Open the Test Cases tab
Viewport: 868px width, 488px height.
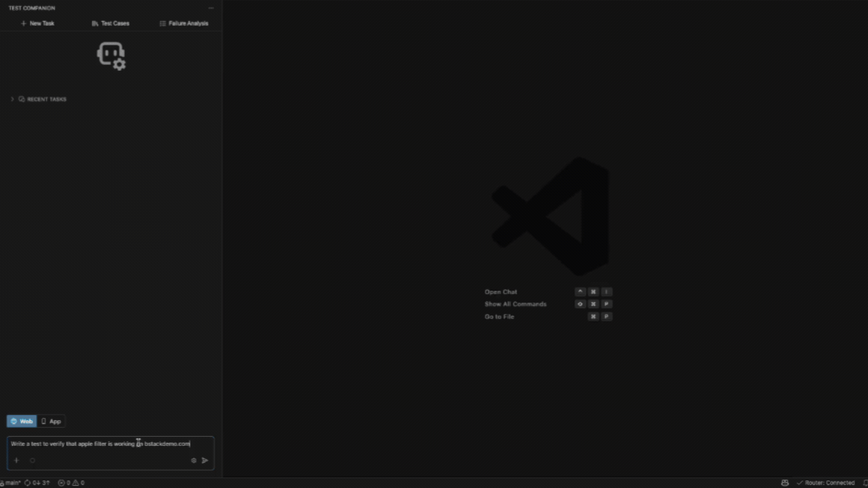(x=111, y=23)
